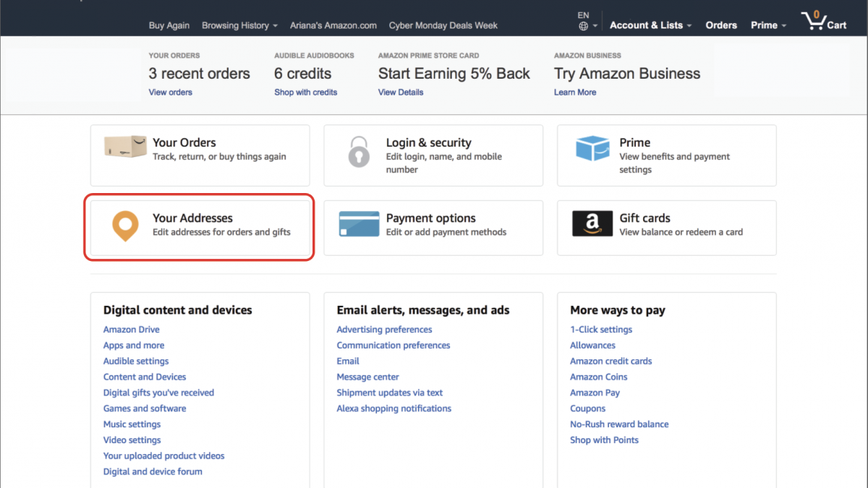868x488 pixels.
Task: Open the EN language selector
Action: [588, 20]
